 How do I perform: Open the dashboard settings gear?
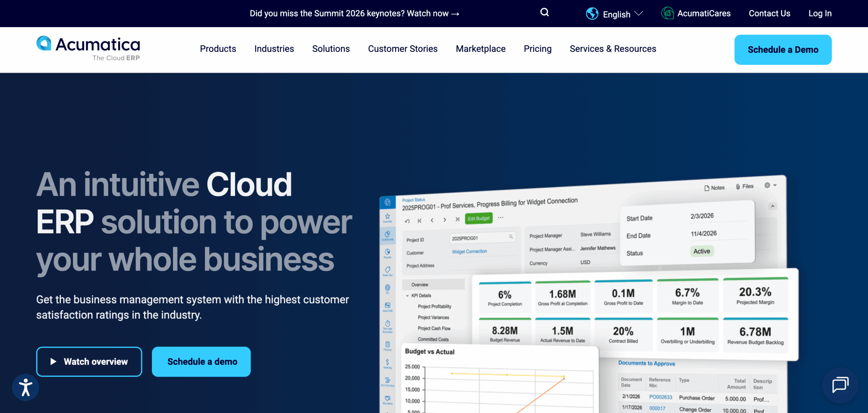[x=767, y=185]
